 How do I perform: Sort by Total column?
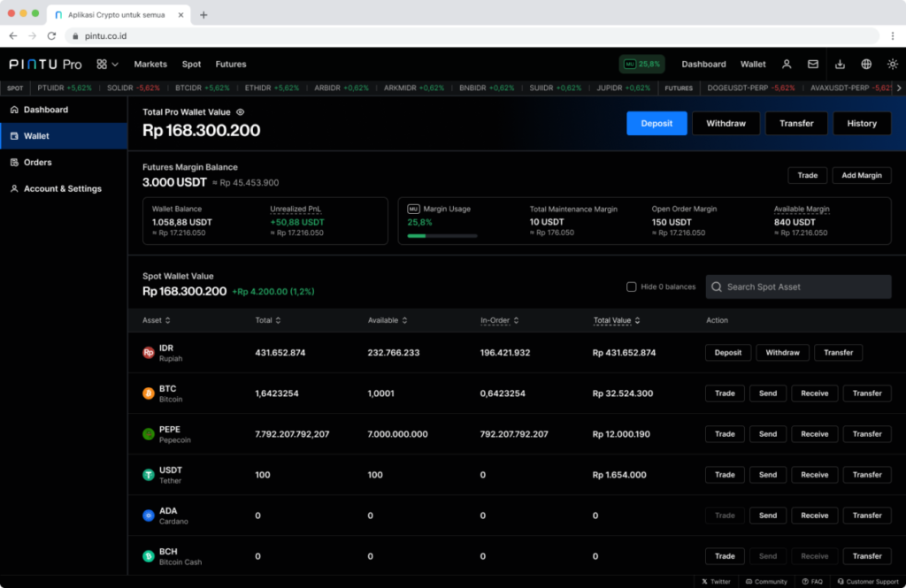(267, 320)
